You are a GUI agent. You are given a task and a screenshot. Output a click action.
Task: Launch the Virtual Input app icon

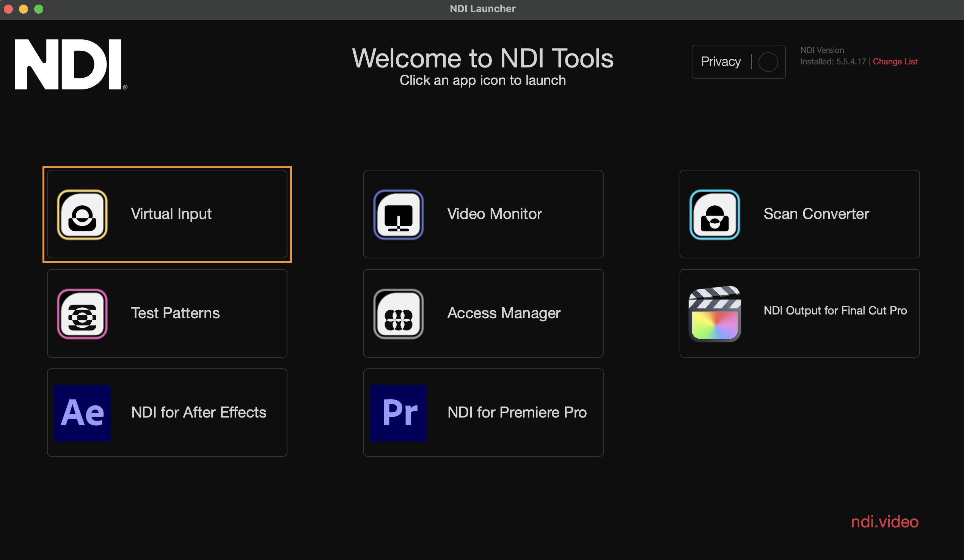[82, 215]
